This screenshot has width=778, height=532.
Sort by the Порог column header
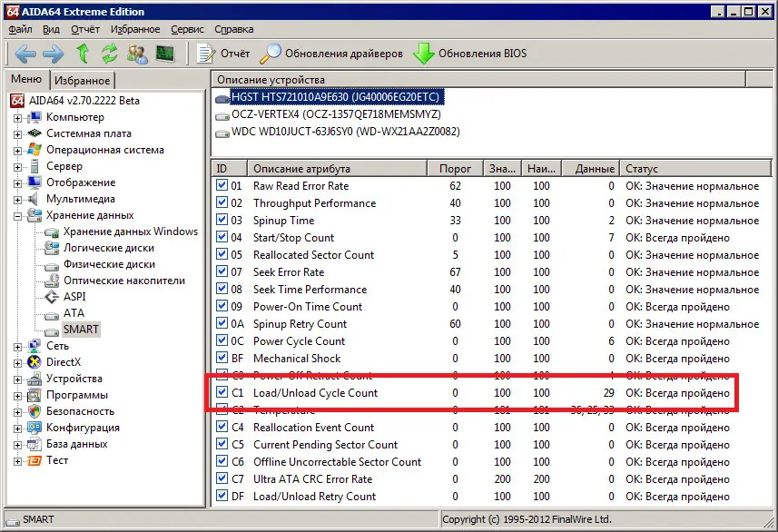tap(455, 169)
